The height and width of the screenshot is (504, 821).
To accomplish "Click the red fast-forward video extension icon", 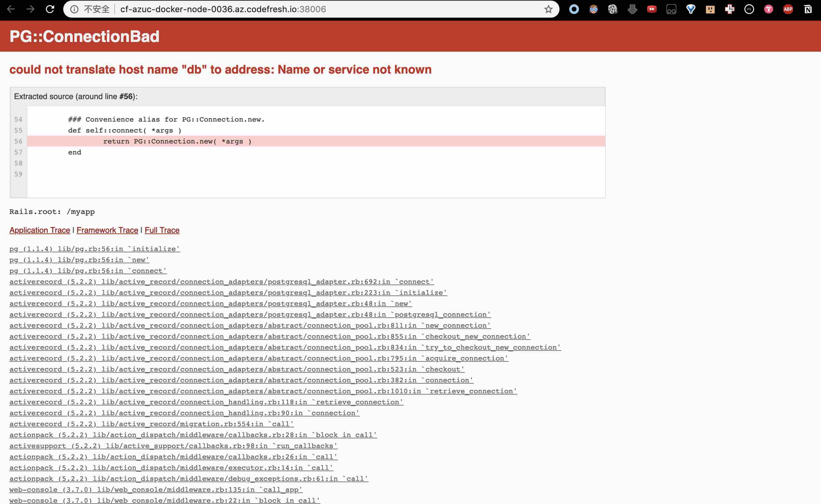I will pos(652,9).
